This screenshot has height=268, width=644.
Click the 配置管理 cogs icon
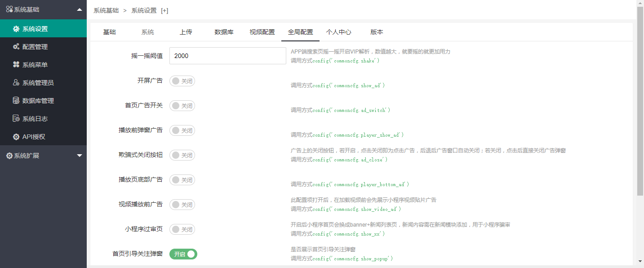point(16,47)
